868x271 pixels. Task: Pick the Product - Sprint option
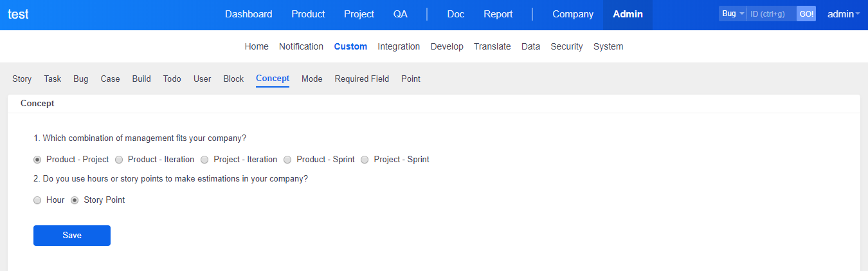(287, 160)
